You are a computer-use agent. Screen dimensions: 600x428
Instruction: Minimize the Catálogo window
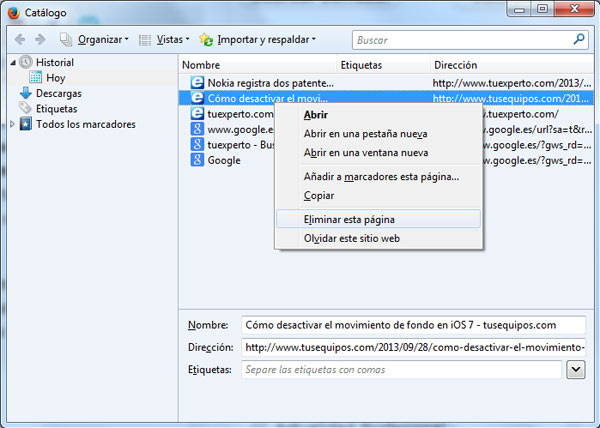[x=519, y=9]
